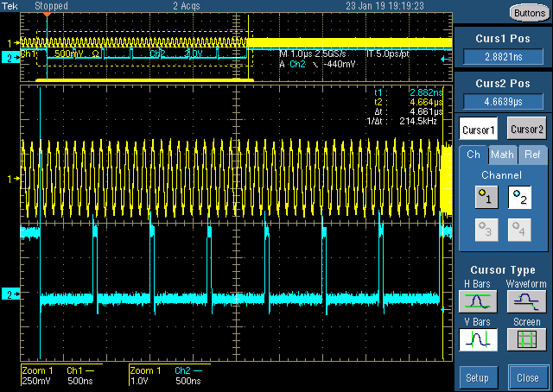Choose the Screen cursor type icon

525,339
